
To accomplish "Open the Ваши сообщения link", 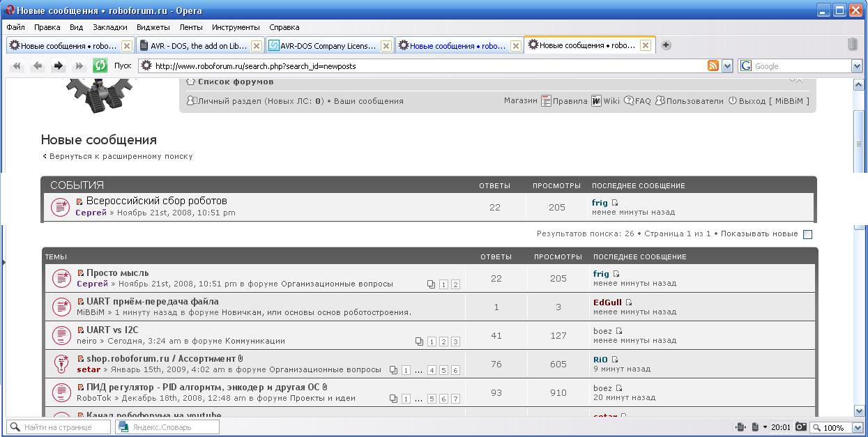I will click(x=369, y=101).
